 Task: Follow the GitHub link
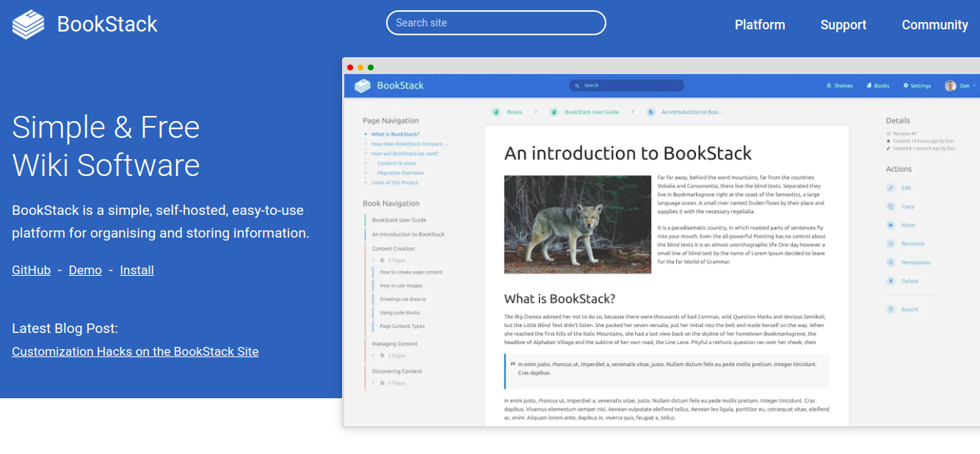tap(32, 270)
